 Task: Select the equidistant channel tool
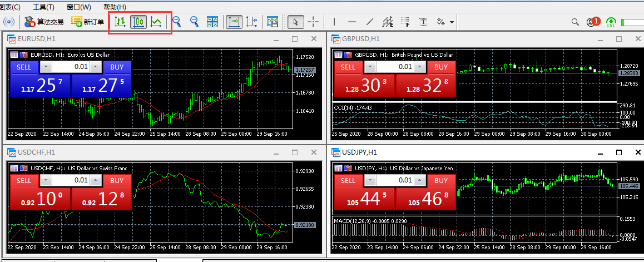[388, 22]
